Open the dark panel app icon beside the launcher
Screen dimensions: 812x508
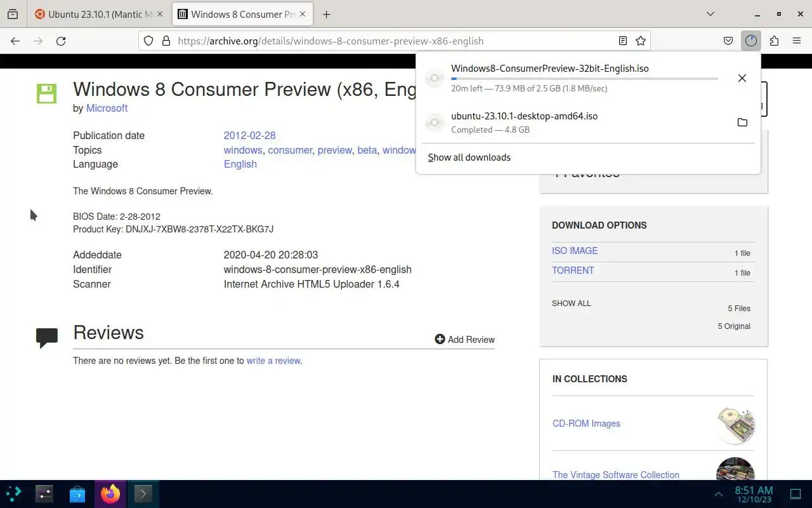coord(44,493)
